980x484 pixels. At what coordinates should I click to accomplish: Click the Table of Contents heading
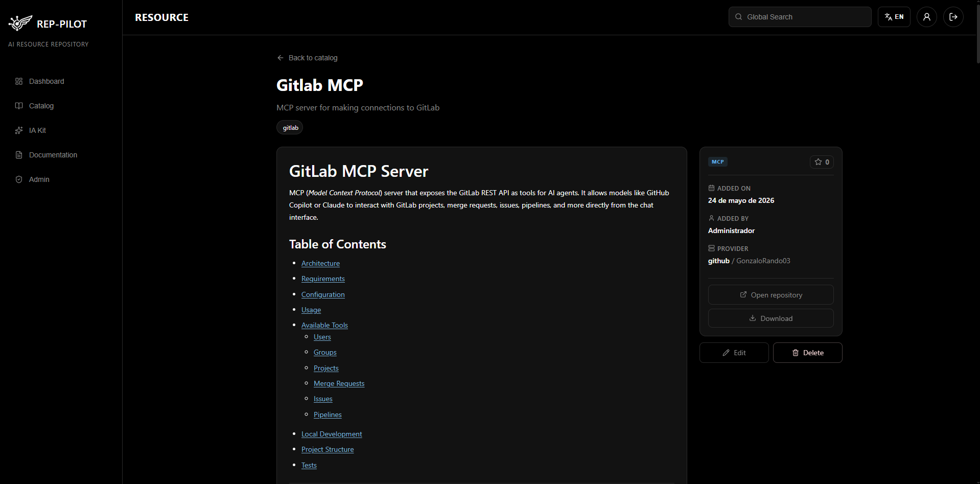338,244
